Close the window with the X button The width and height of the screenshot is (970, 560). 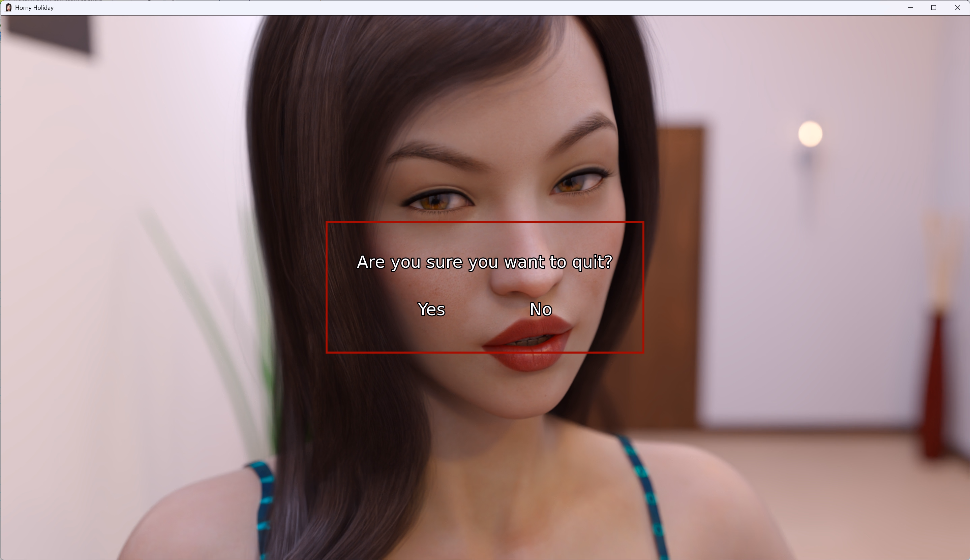click(958, 8)
